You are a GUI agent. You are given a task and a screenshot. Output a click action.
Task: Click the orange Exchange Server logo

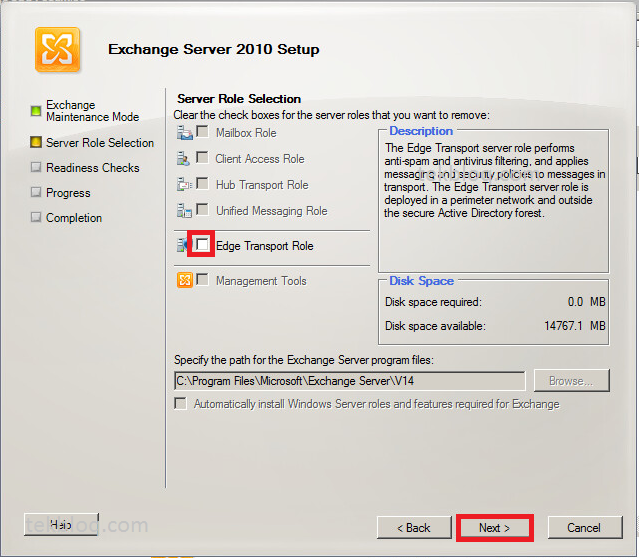[x=57, y=49]
